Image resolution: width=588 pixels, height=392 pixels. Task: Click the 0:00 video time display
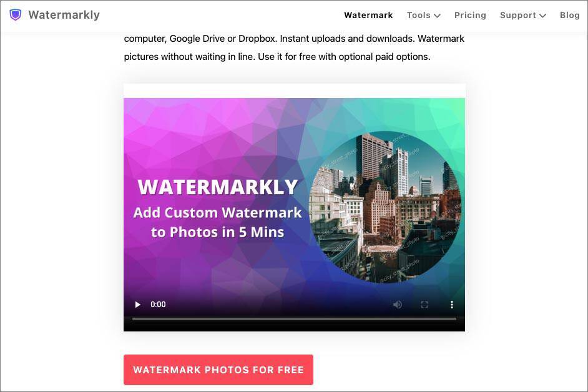click(158, 305)
